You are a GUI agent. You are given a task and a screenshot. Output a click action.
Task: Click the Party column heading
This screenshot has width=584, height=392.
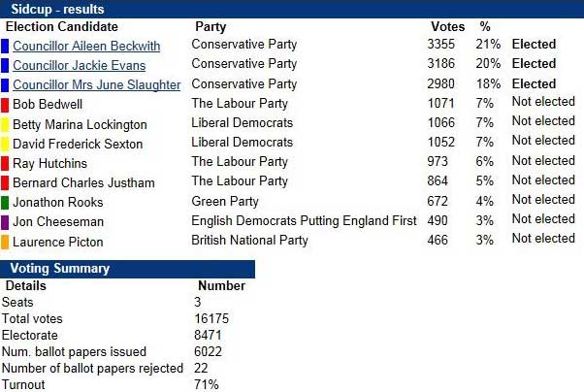[211, 27]
